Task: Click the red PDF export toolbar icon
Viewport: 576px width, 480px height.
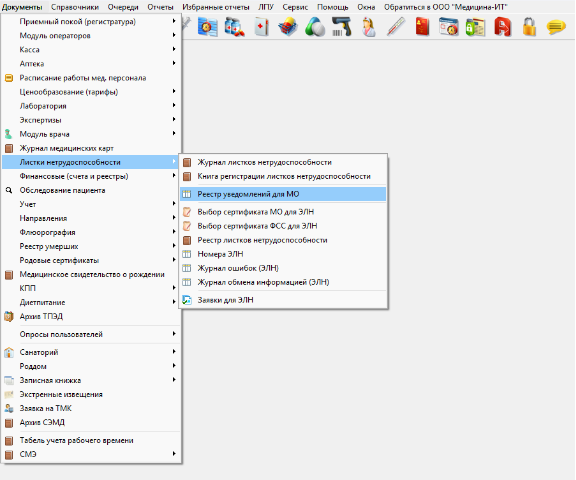Action: point(503,27)
